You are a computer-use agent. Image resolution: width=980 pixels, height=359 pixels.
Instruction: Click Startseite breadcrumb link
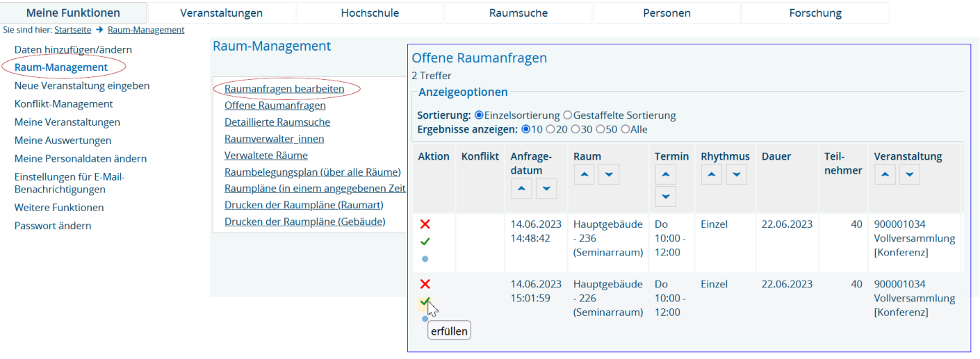point(72,30)
